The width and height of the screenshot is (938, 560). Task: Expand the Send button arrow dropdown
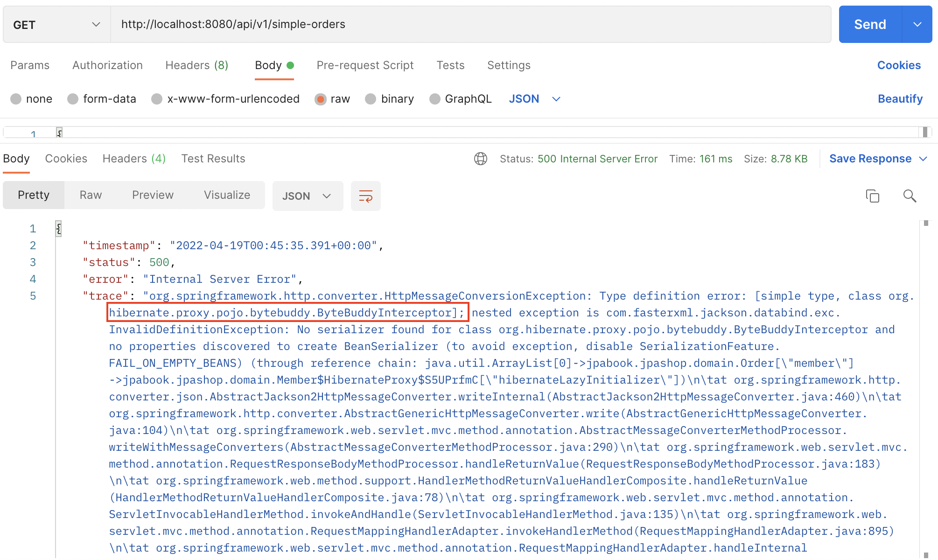[x=917, y=25]
